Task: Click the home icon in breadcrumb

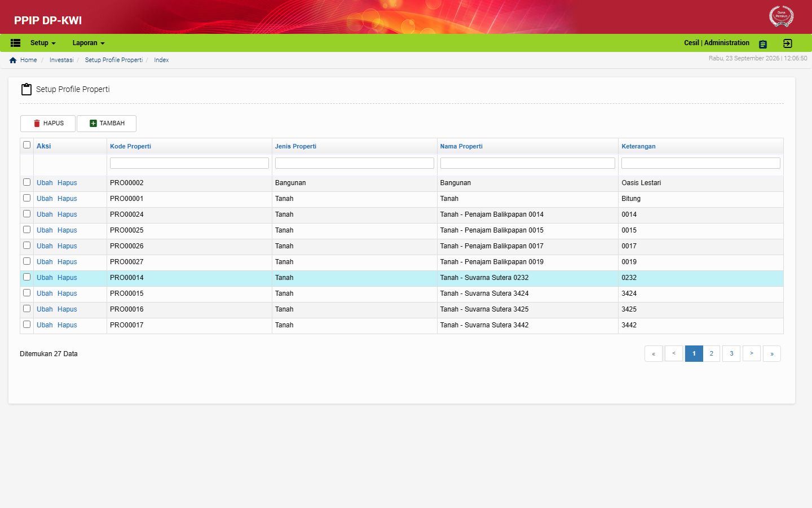Action: point(13,60)
